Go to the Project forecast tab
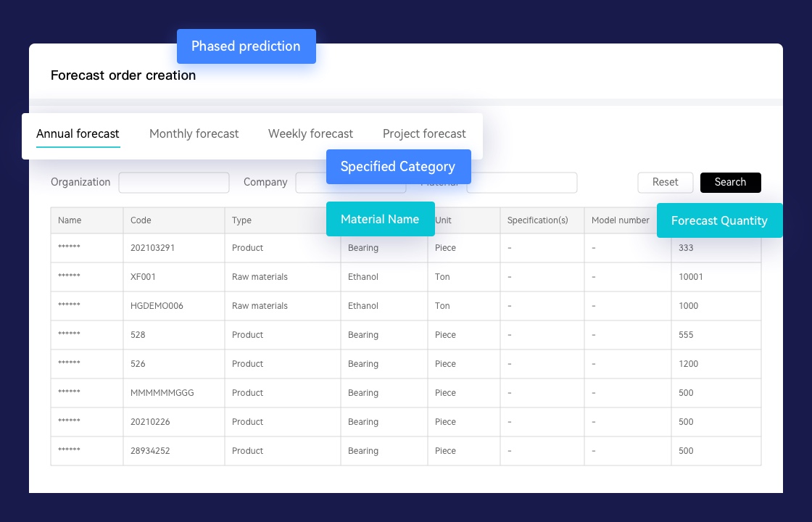The image size is (812, 522). click(424, 134)
